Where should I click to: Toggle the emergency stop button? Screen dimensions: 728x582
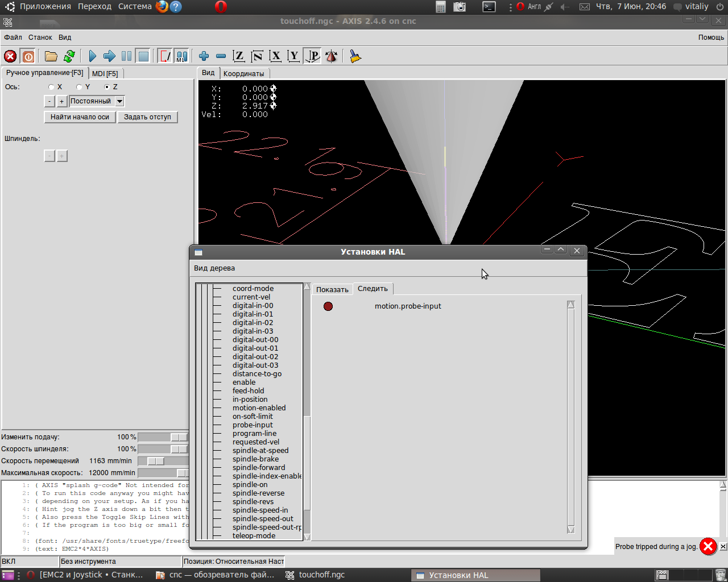10,56
